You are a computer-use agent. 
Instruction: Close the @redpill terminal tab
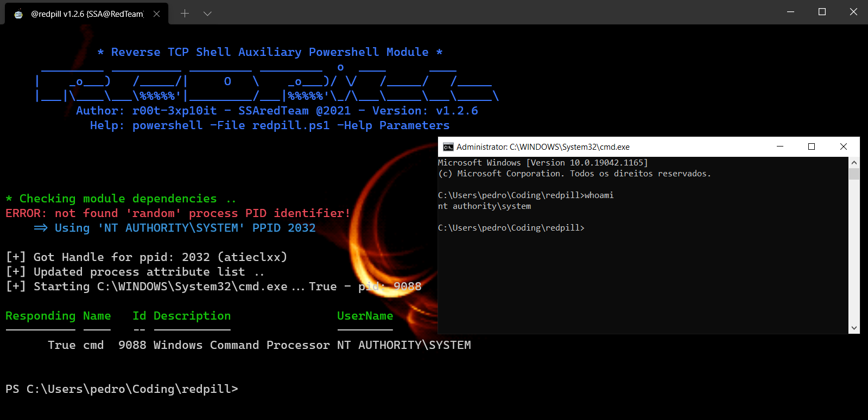[156, 14]
